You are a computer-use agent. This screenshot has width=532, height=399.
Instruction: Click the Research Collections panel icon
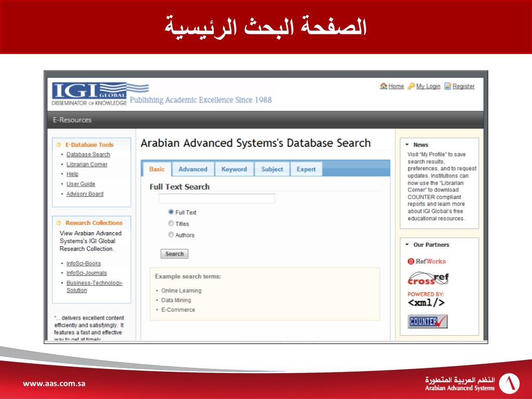coord(59,223)
